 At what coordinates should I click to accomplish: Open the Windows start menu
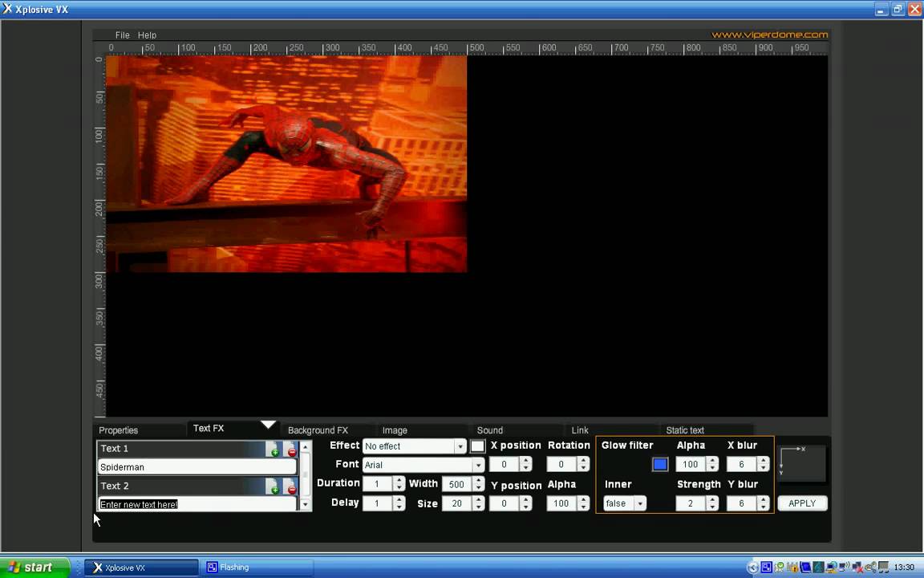[34, 568]
